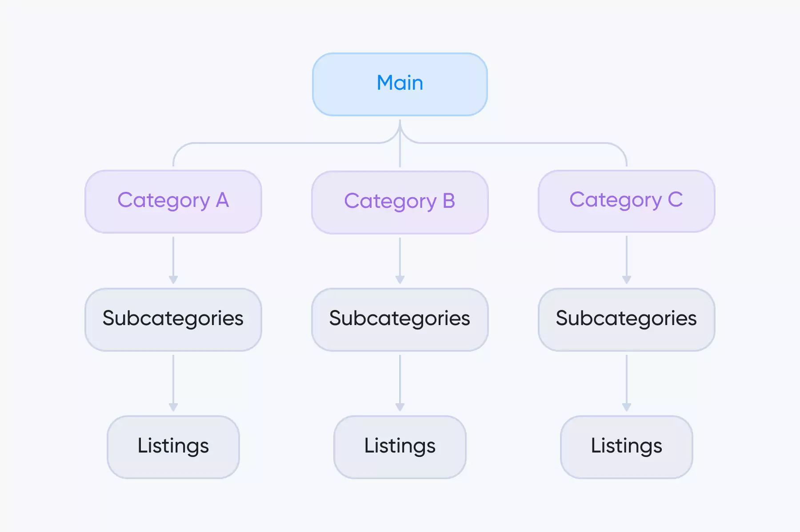Open Subcategories box under Category A
The height and width of the screenshot is (532, 800).
point(173,319)
